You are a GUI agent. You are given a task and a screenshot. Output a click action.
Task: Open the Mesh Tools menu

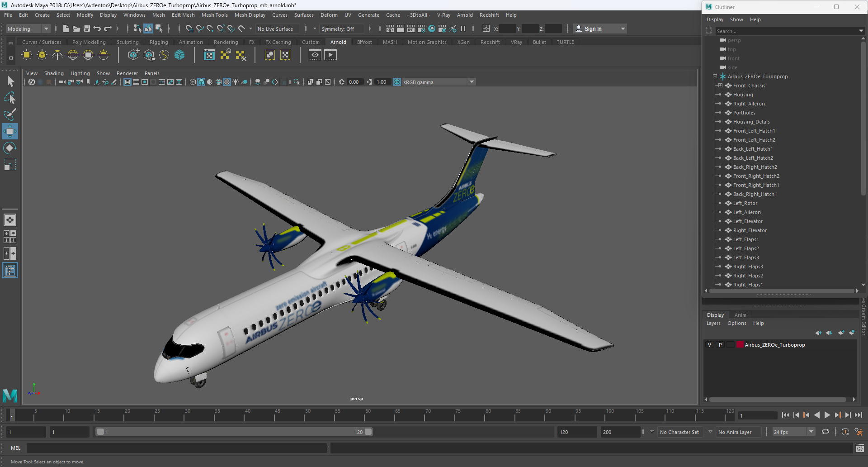214,15
